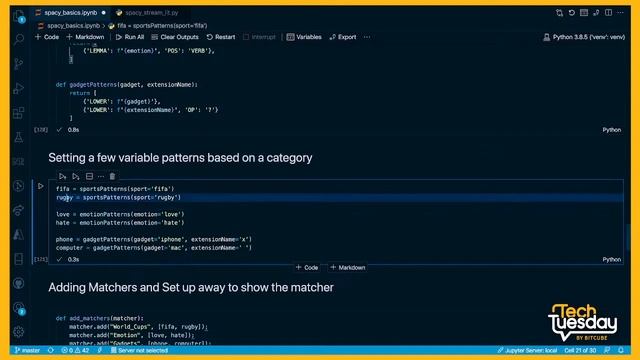Viewport: 640px width, 360px height.
Task: Click Execute Cell and Below icon
Action: (76, 176)
